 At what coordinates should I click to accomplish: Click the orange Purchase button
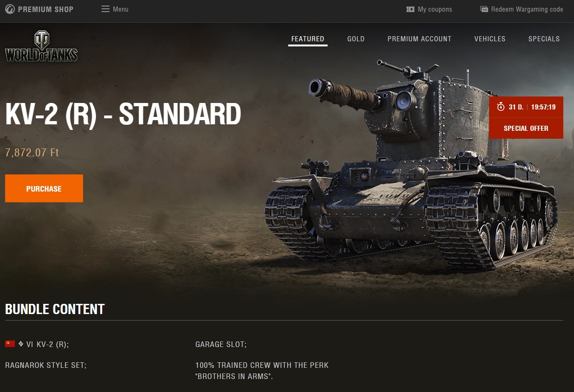click(x=44, y=188)
